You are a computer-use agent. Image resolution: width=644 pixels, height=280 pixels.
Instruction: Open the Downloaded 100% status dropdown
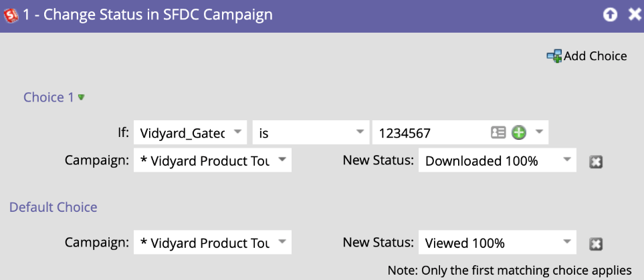tap(498, 160)
